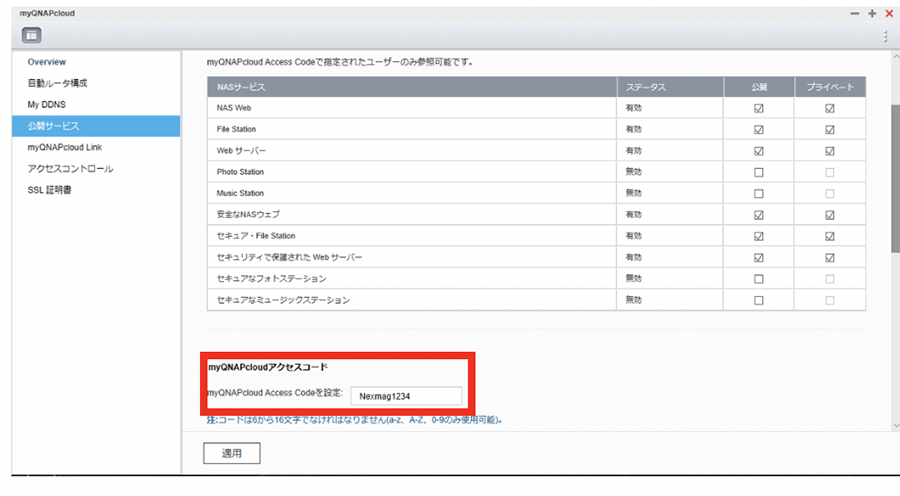Toggle プライベート checkbox for 安全なNASウェブ
Viewport: 900px width, 496px height.
tap(829, 215)
